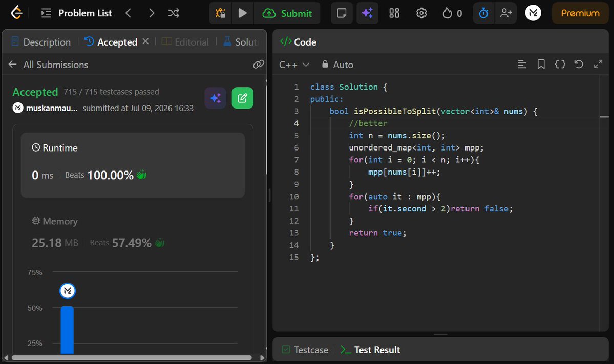Submit the solution

tap(287, 13)
